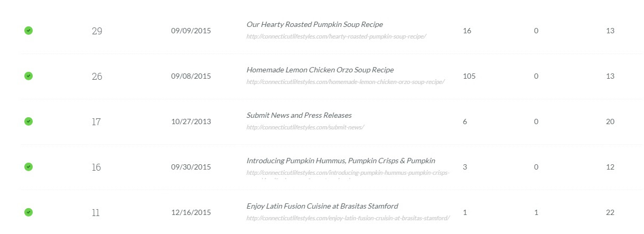Click the value 105 in Orzo Soup row
Screen dimensions: 644x234
[469, 76]
